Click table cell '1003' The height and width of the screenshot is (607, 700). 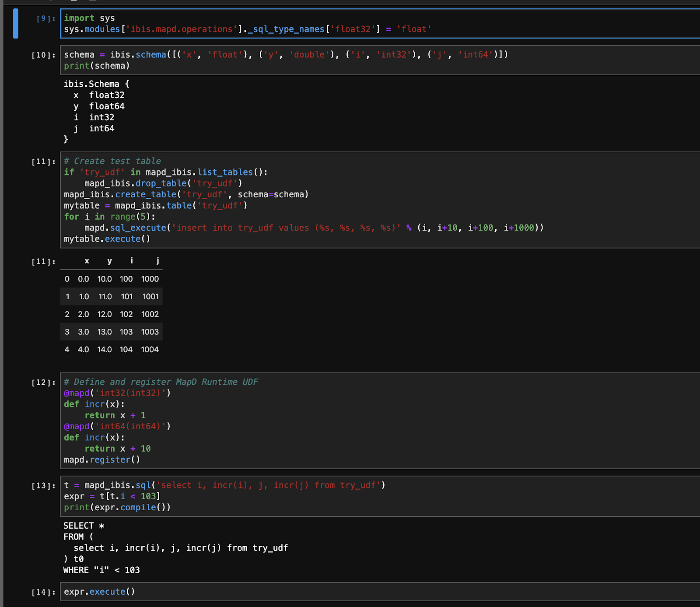click(150, 332)
